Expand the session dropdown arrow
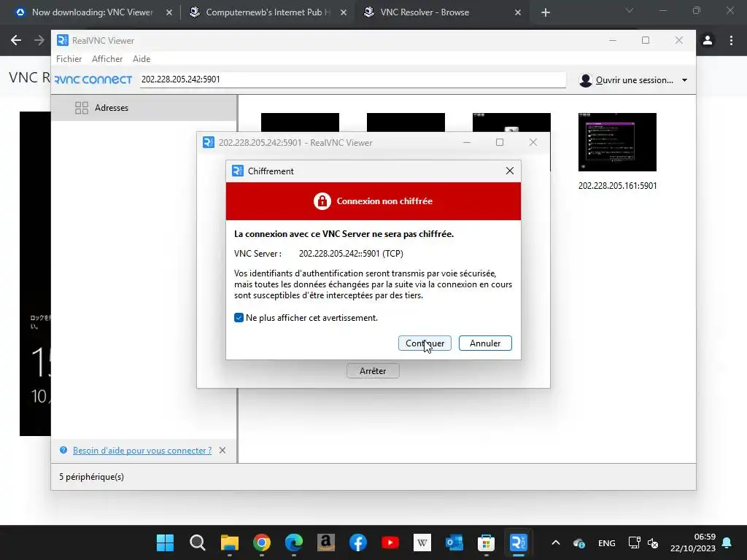Screen dimensions: 747x560 pyautogui.click(x=684, y=80)
